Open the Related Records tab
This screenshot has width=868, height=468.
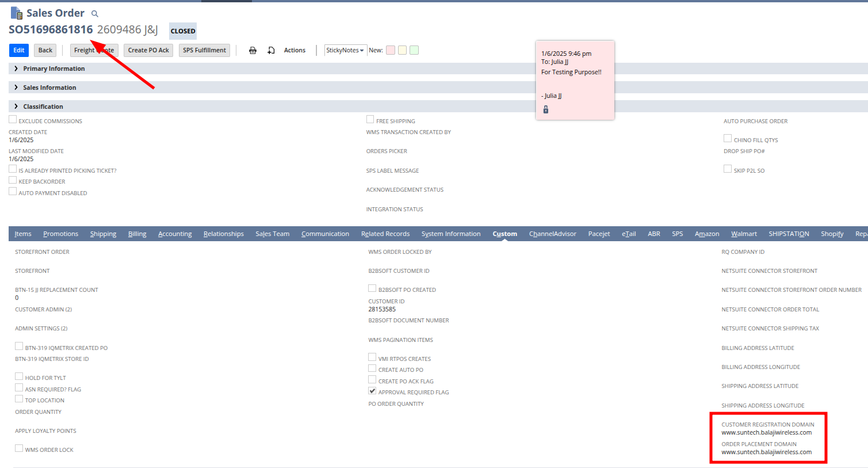[385, 234]
